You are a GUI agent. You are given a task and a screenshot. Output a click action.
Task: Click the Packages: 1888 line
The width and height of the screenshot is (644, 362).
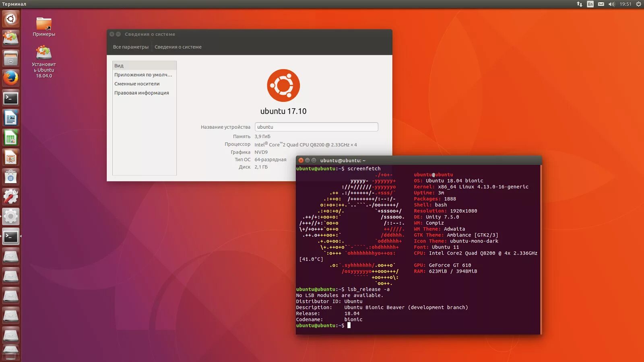click(435, 199)
